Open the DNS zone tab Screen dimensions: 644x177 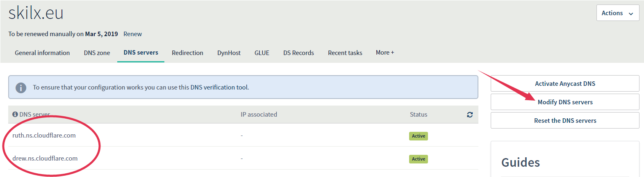[97, 53]
